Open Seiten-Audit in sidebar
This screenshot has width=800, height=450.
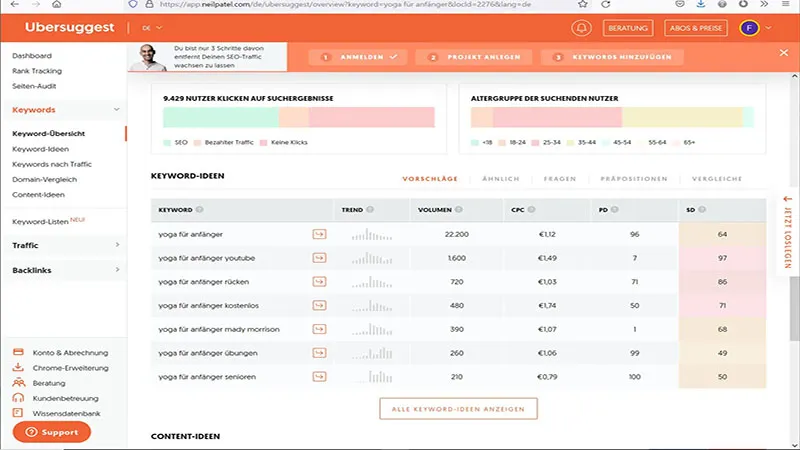34,86
